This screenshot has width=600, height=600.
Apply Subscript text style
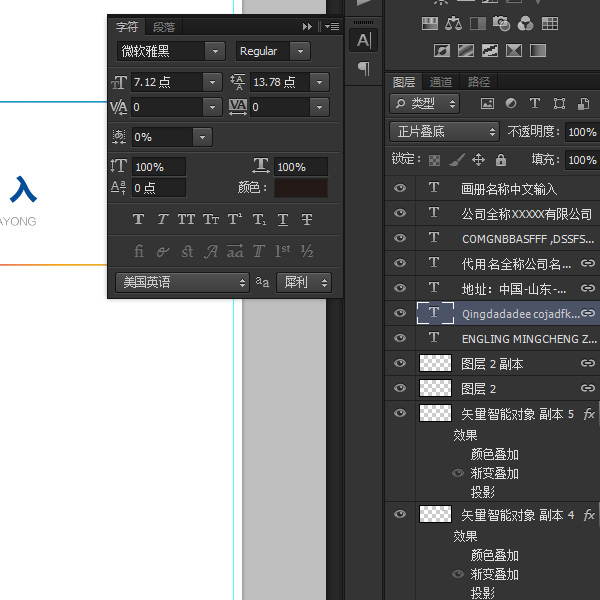pos(259,219)
